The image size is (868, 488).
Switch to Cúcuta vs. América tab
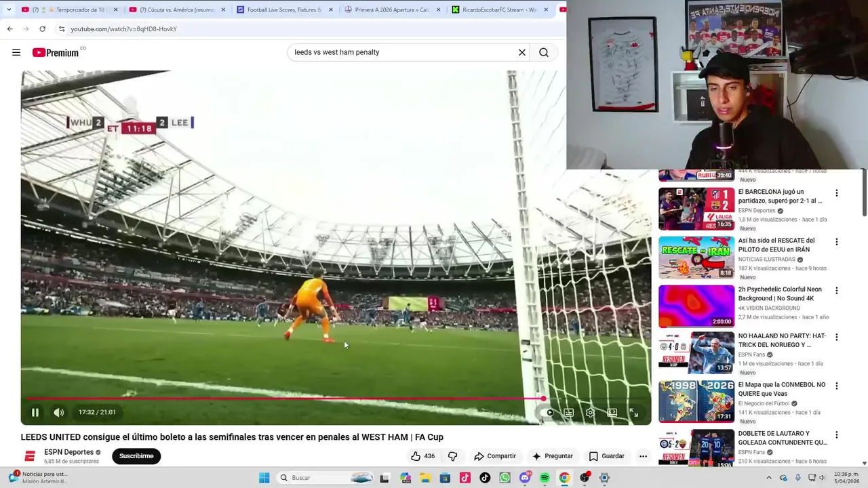pos(176,9)
